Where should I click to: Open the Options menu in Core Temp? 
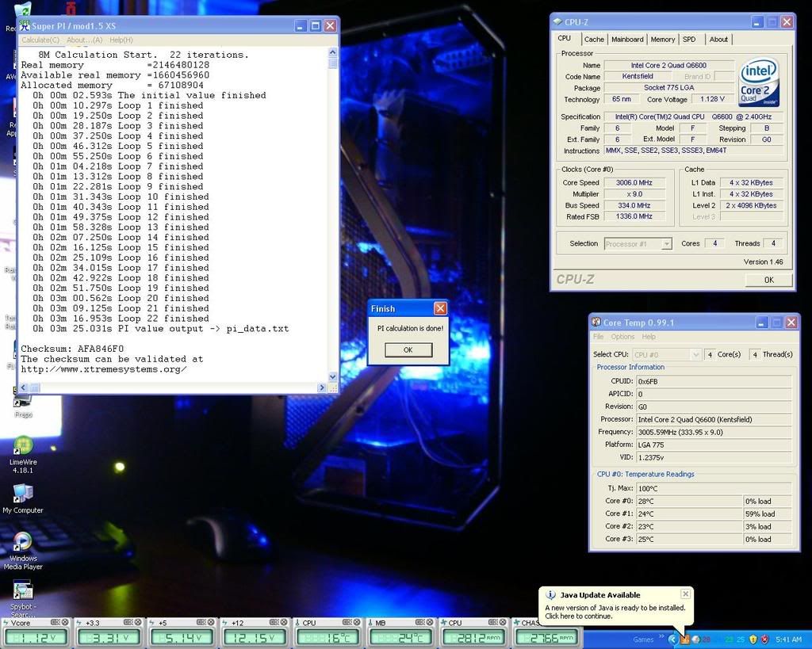622,337
